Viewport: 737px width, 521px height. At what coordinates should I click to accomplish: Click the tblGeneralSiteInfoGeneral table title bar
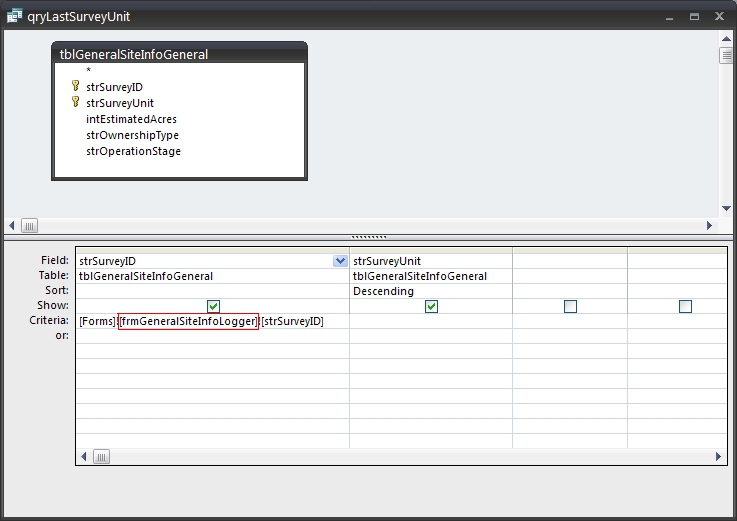click(180, 54)
